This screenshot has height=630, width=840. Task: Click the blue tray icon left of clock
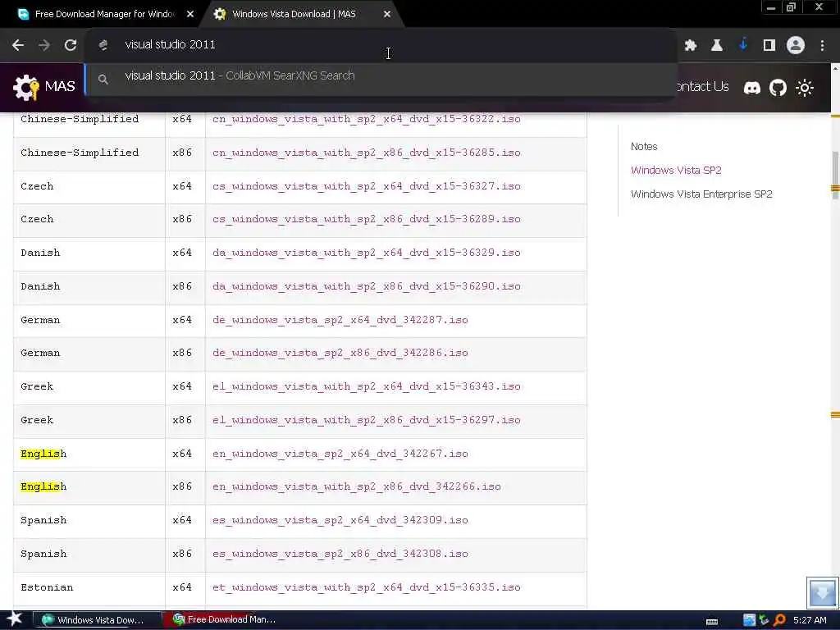(750, 620)
